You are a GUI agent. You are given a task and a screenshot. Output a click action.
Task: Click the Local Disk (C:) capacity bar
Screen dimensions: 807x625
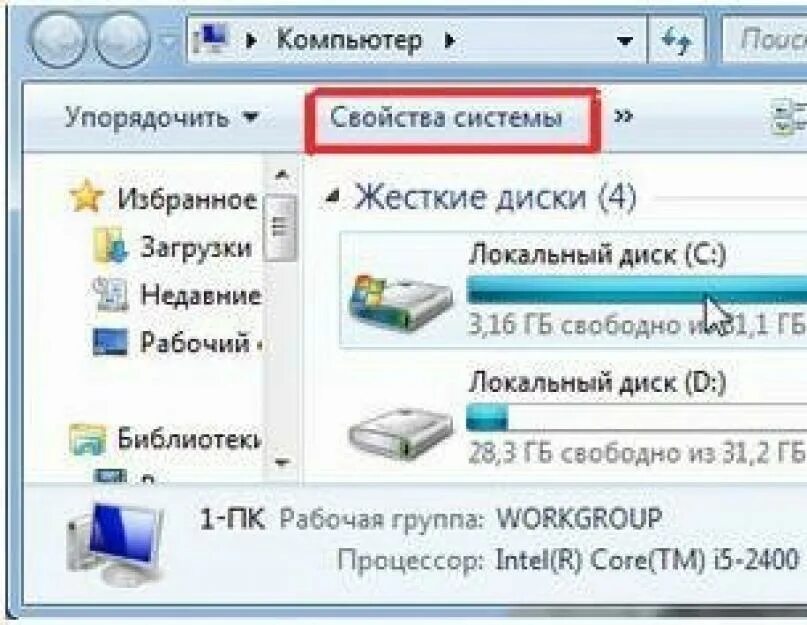click(x=636, y=289)
